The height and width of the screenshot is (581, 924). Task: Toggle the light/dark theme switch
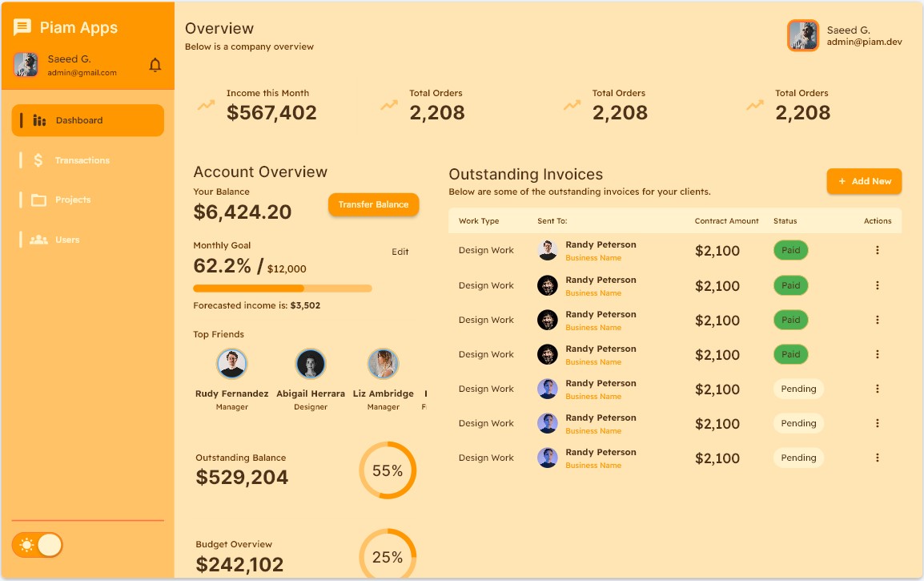38,546
